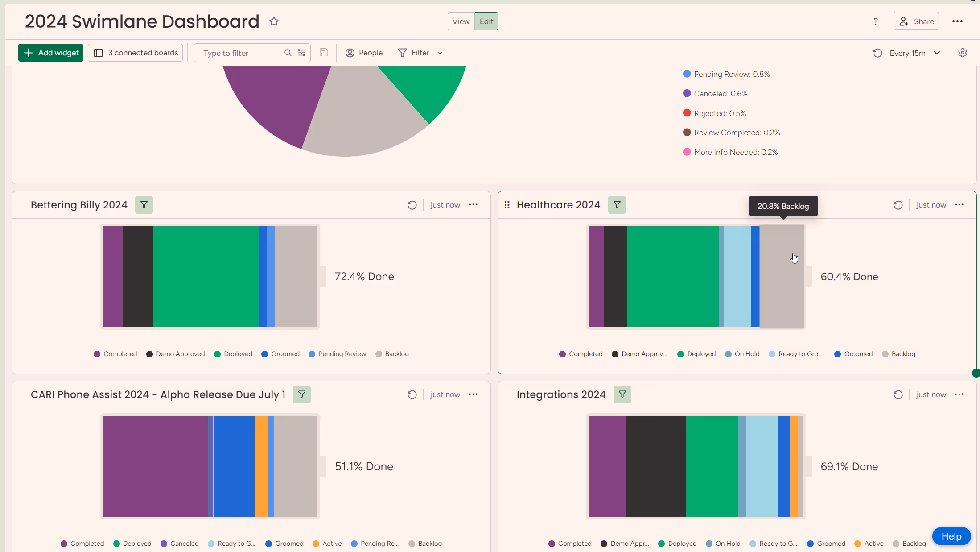
Task: Toggle the Backlog legend item in Healthcare 2024
Action: click(x=899, y=354)
